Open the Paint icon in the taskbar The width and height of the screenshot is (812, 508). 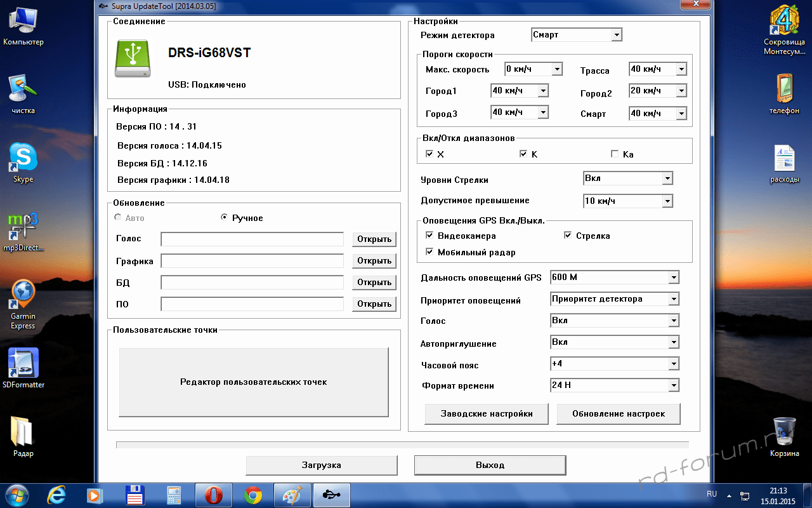point(292,495)
